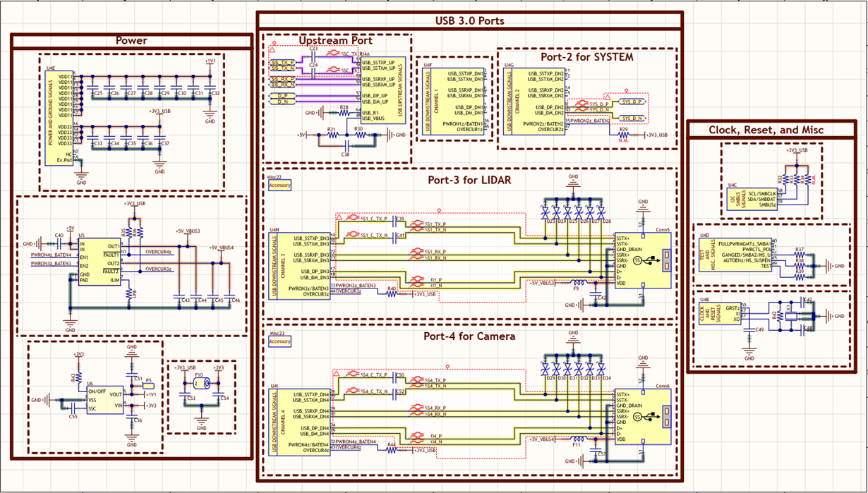Click the Misc22 Accessory box
The height and width of the screenshot is (493, 868).
pyautogui.click(x=280, y=185)
